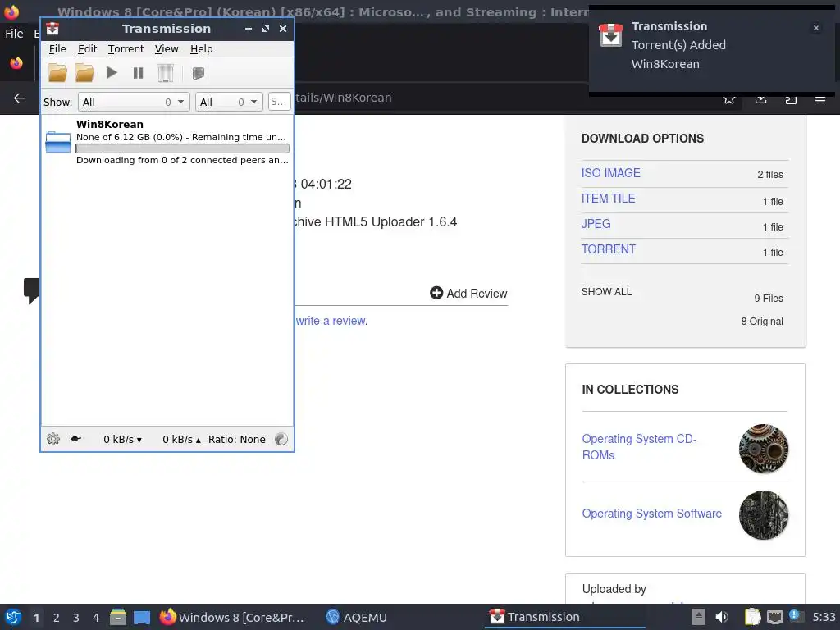Click Add Review button
840x630 pixels.
click(x=468, y=293)
